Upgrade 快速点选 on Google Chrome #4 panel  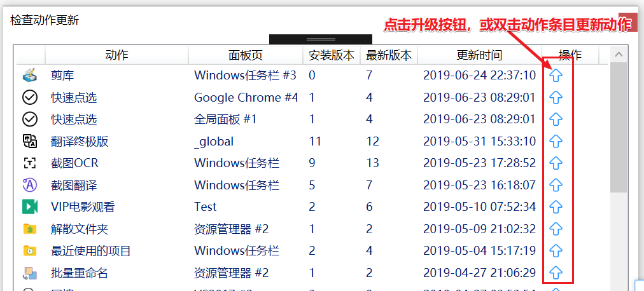click(556, 97)
